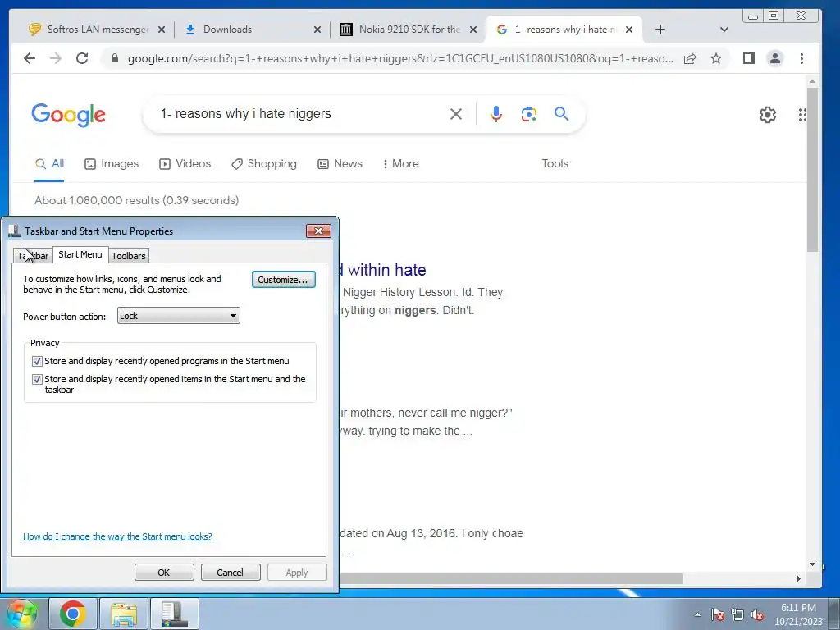The width and height of the screenshot is (840, 630).
Task: Open the Action Center flag icon
Action: click(x=718, y=614)
